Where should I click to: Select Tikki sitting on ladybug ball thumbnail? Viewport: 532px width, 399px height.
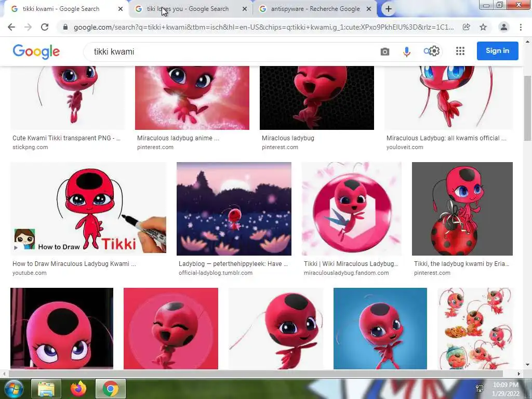(x=462, y=209)
